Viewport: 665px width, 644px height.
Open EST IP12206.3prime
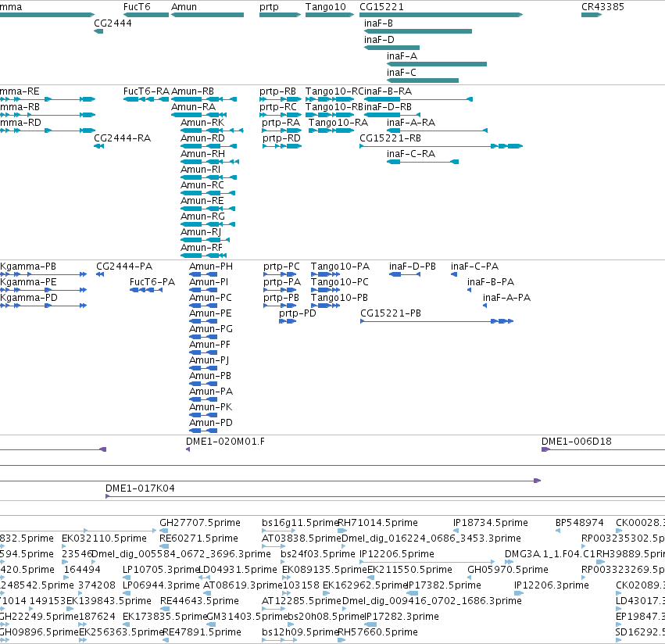tap(519, 592)
